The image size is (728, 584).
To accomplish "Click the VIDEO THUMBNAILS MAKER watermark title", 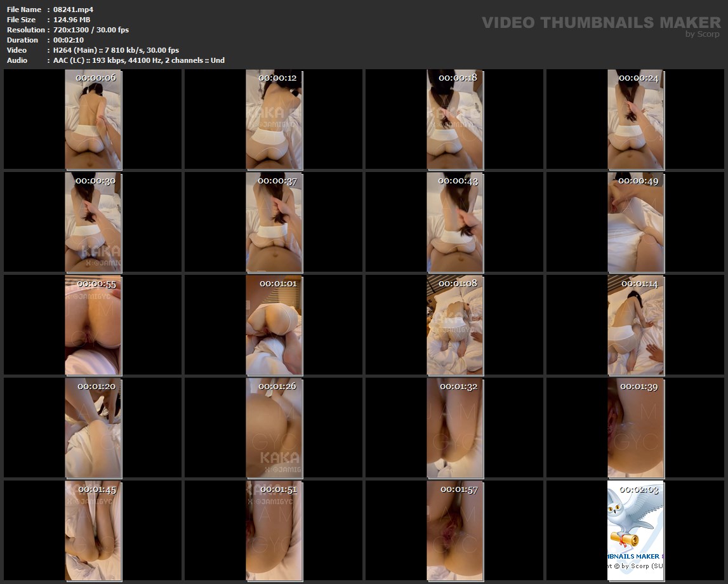I will pyautogui.click(x=600, y=22).
